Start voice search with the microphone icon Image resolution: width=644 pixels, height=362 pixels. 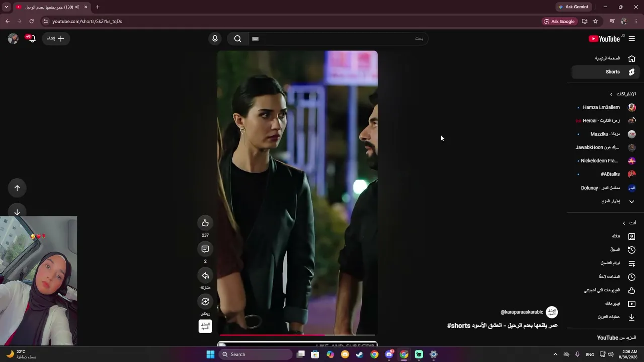click(x=215, y=39)
